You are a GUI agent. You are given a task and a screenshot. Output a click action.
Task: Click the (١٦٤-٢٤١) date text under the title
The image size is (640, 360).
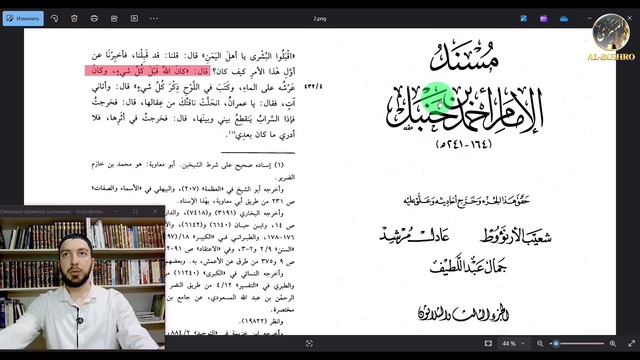(464, 144)
